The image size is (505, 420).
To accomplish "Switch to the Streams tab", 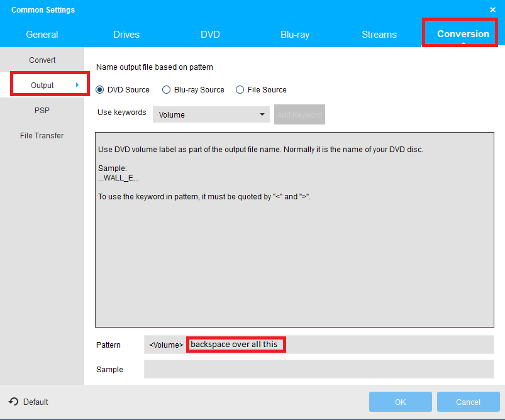I will coord(379,35).
